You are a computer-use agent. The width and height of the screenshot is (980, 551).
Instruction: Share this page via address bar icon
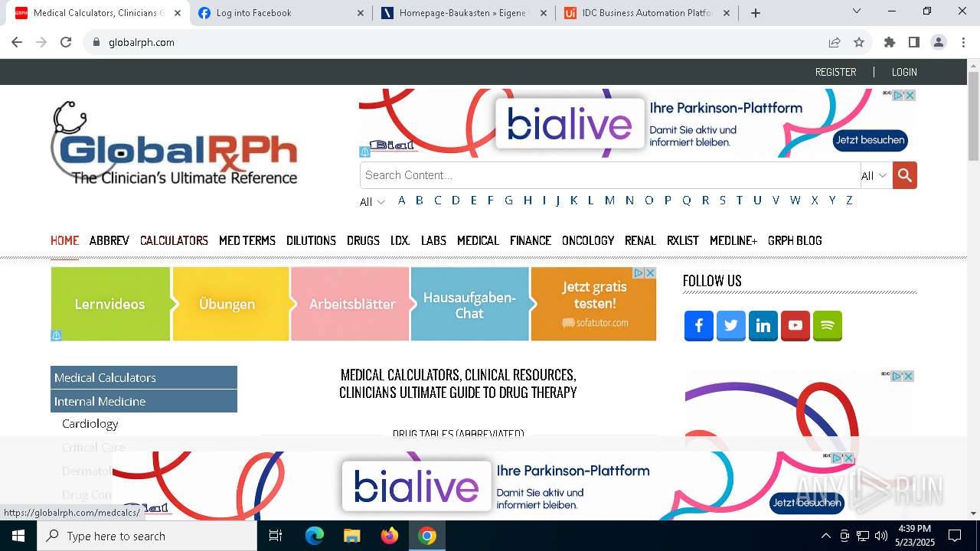[x=835, y=42]
